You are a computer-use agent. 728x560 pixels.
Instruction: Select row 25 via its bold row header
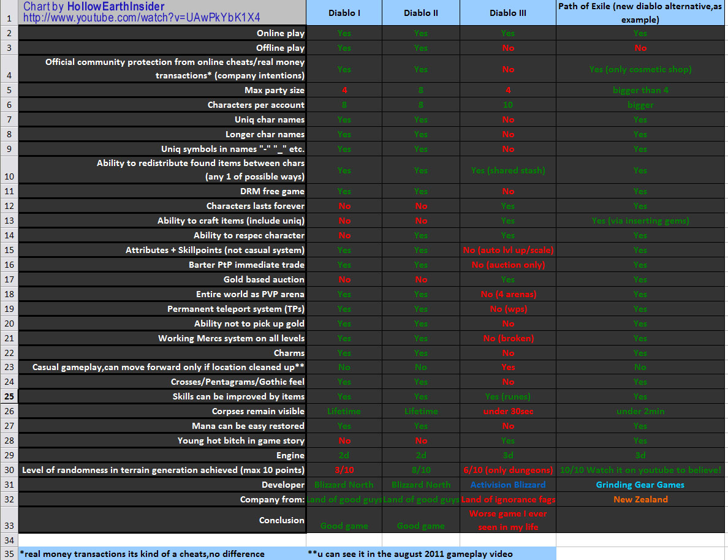(x=9, y=396)
